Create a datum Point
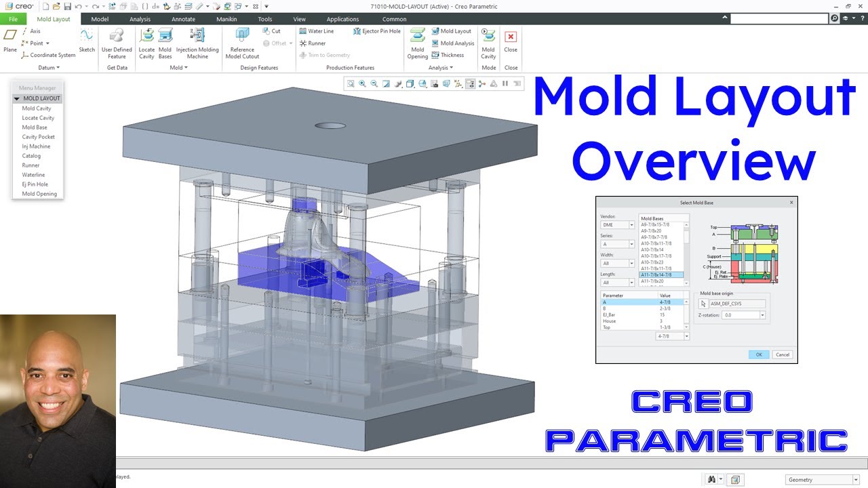The height and width of the screenshot is (488, 868). click(x=33, y=43)
